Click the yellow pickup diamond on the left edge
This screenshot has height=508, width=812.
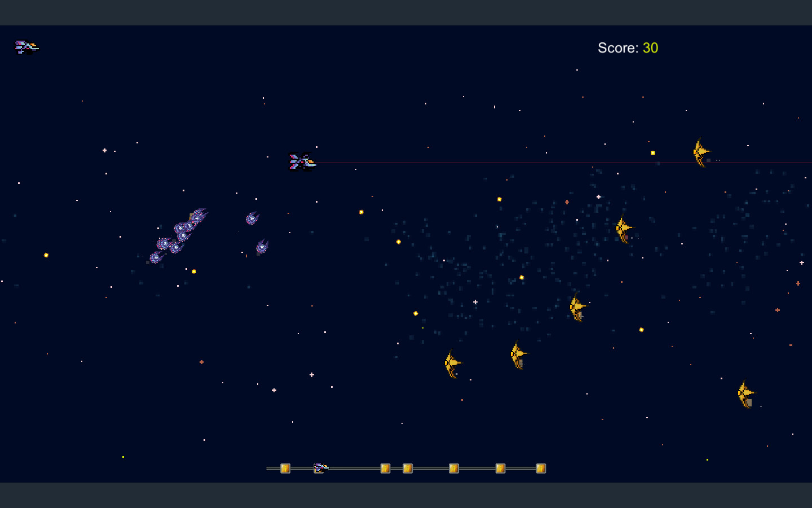[46, 255]
